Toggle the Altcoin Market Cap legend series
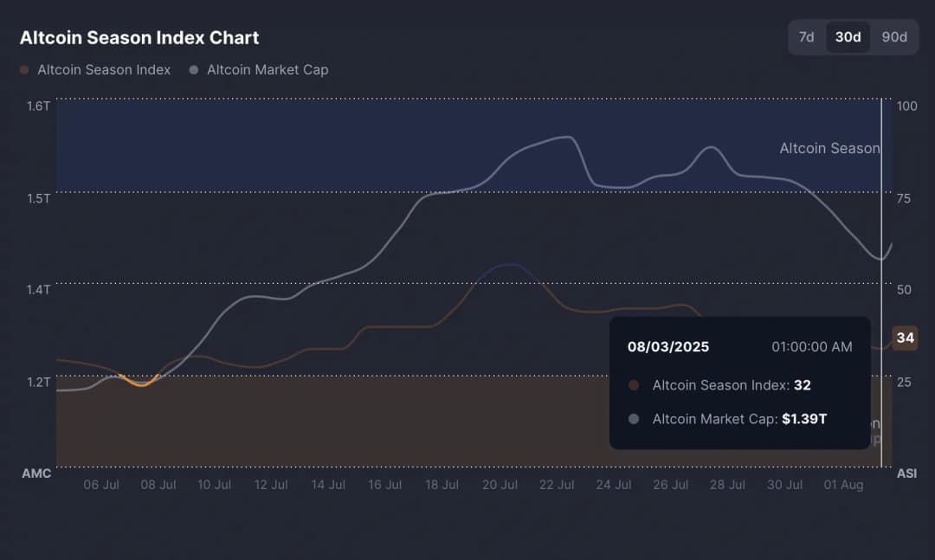The width and height of the screenshot is (935, 560). 267,69
